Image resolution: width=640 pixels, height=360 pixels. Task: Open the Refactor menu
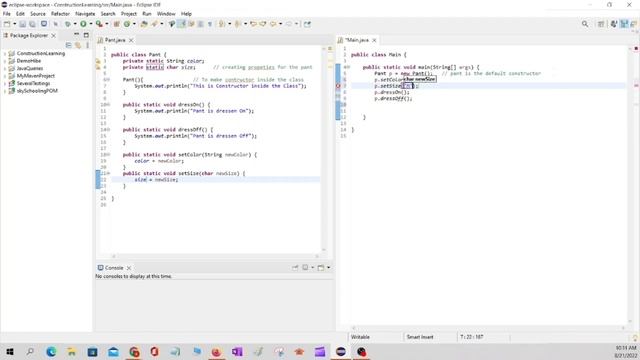click(x=60, y=14)
